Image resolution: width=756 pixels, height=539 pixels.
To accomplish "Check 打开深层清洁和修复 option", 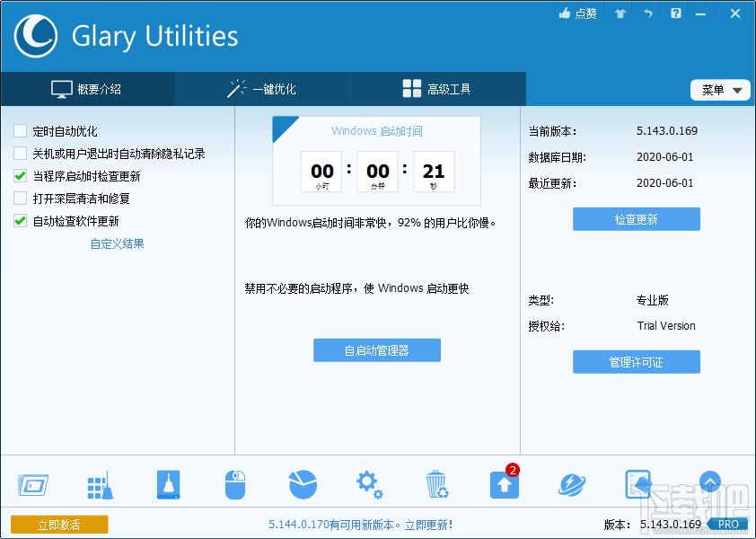I will (20, 198).
